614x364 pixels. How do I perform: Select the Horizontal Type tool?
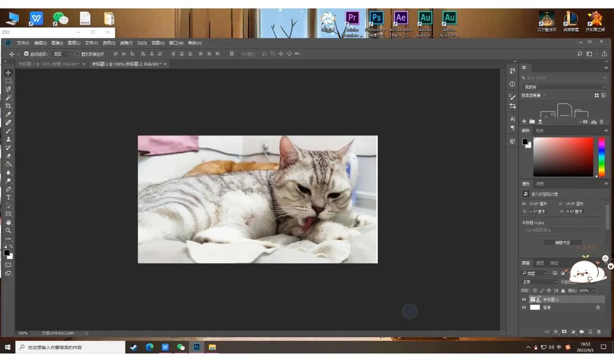pos(8,198)
